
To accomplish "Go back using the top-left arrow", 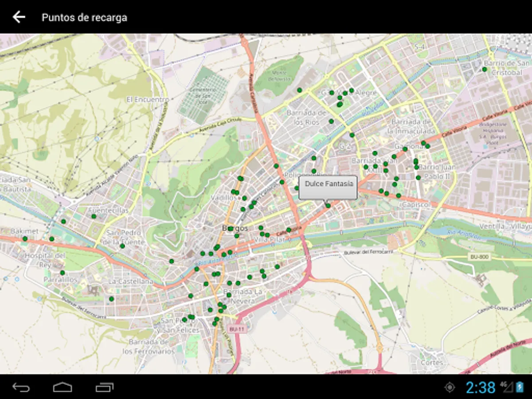I will 19,17.
